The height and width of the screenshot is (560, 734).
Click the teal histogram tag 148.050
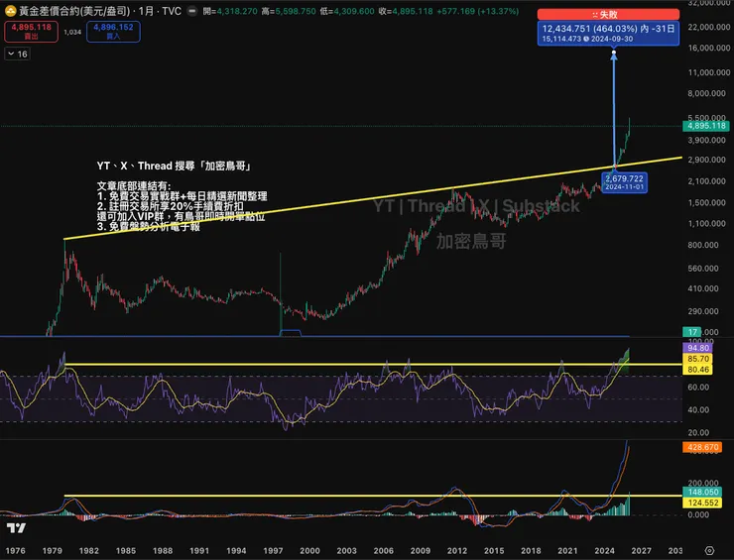pos(702,492)
